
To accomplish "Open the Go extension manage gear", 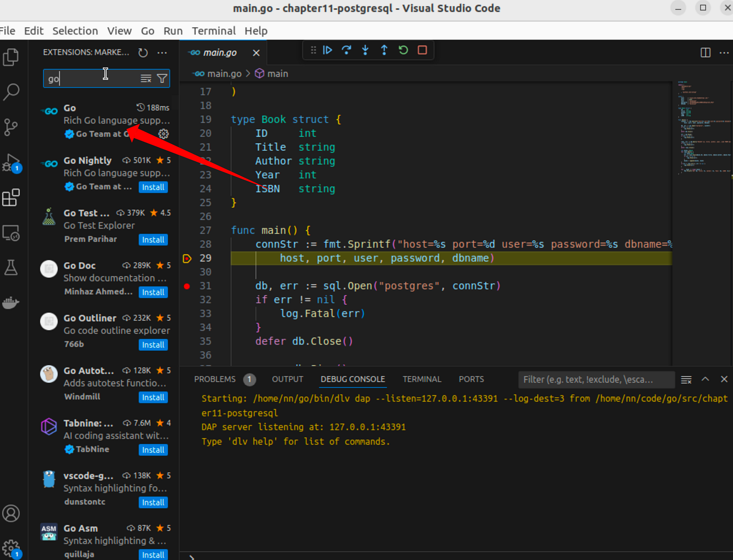I will [164, 134].
